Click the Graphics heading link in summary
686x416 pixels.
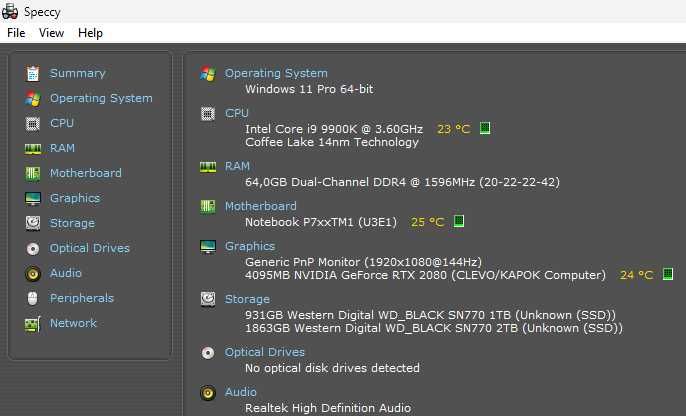250,246
